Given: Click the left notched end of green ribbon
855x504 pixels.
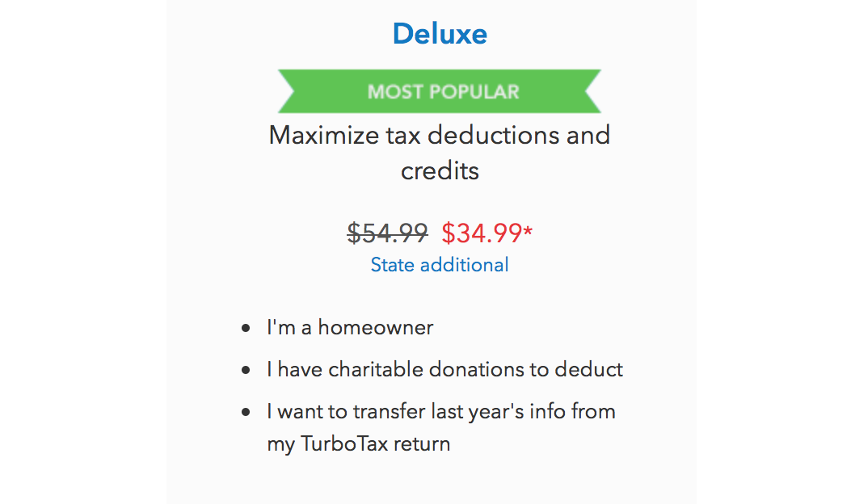Looking at the screenshot, I should click(287, 91).
